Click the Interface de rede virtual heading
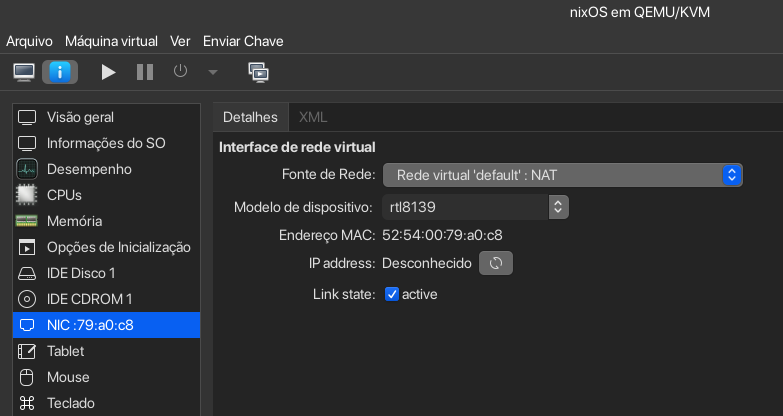 pos(297,147)
